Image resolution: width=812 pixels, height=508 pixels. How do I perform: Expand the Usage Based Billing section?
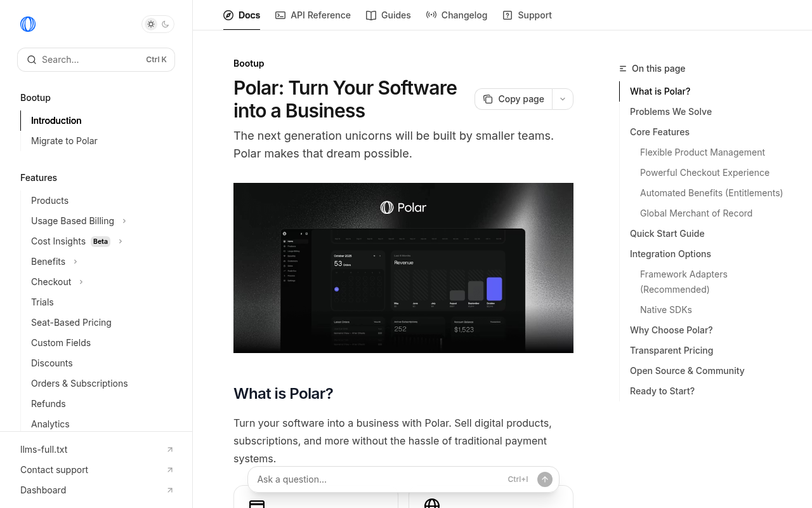tap(124, 221)
